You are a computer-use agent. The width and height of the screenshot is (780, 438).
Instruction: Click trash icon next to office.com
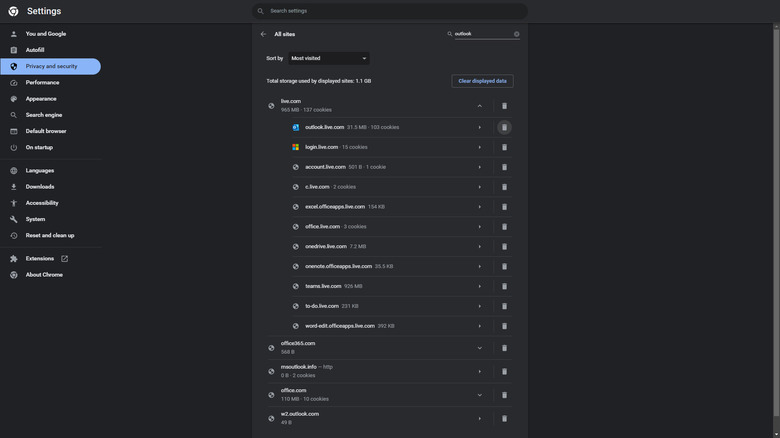pyautogui.click(x=504, y=395)
